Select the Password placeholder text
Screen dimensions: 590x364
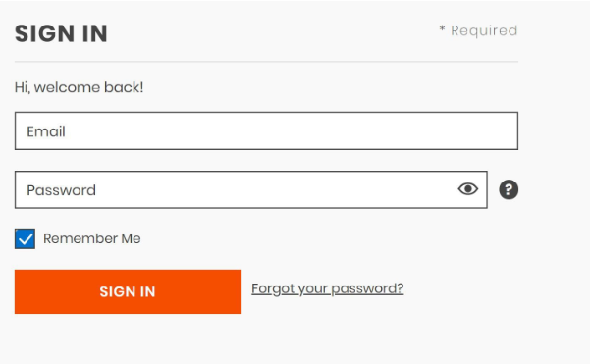61,190
